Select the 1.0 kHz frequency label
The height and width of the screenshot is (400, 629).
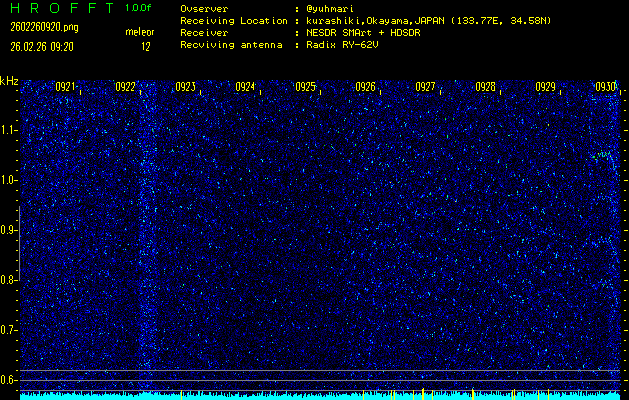tap(9, 180)
